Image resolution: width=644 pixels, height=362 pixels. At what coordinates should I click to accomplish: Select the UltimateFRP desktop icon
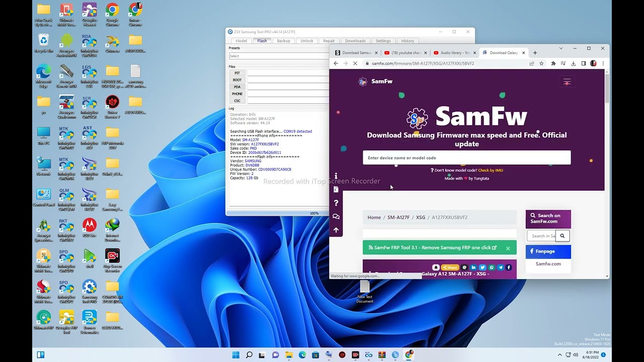click(x=44, y=320)
